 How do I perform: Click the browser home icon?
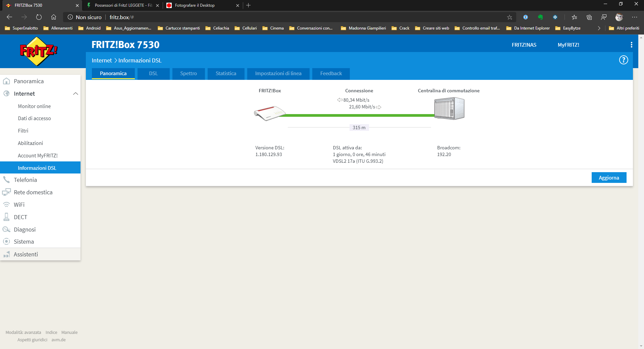tap(54, 17)
